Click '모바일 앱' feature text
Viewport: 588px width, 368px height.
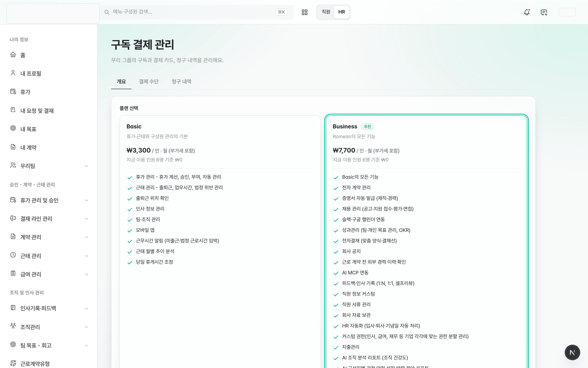pyautogui.click(x=145, y=230)
